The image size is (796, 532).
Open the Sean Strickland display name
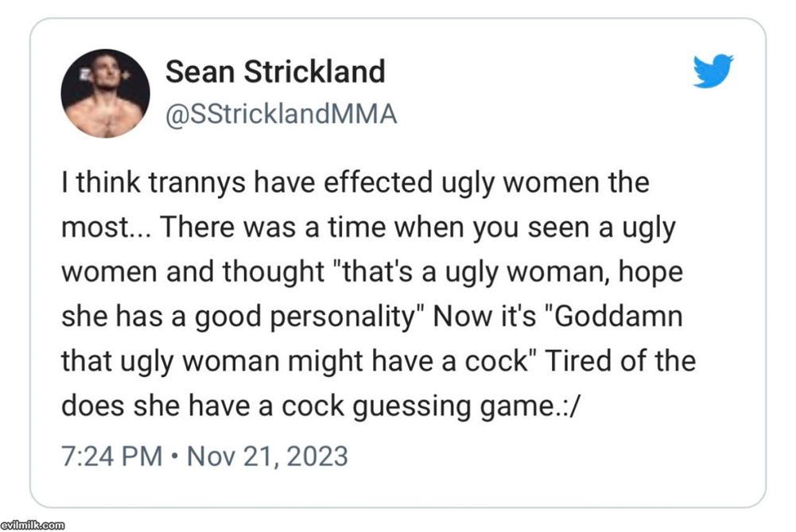(275, 72)
